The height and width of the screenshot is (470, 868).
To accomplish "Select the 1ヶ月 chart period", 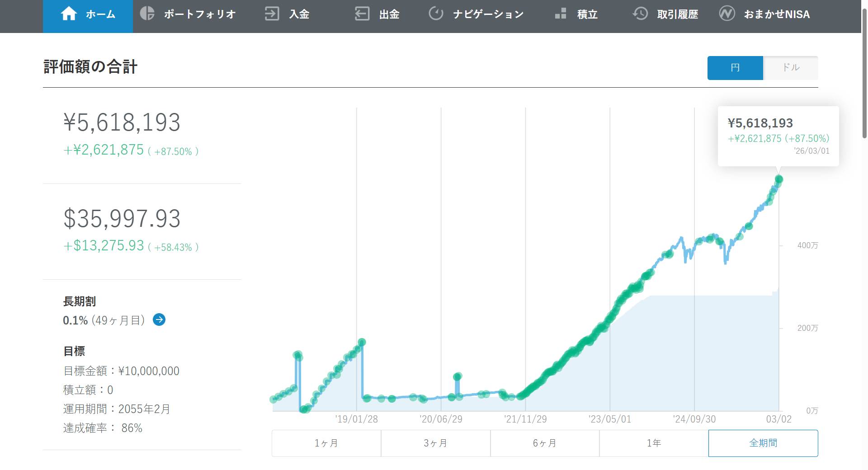I will click(326, 443).
